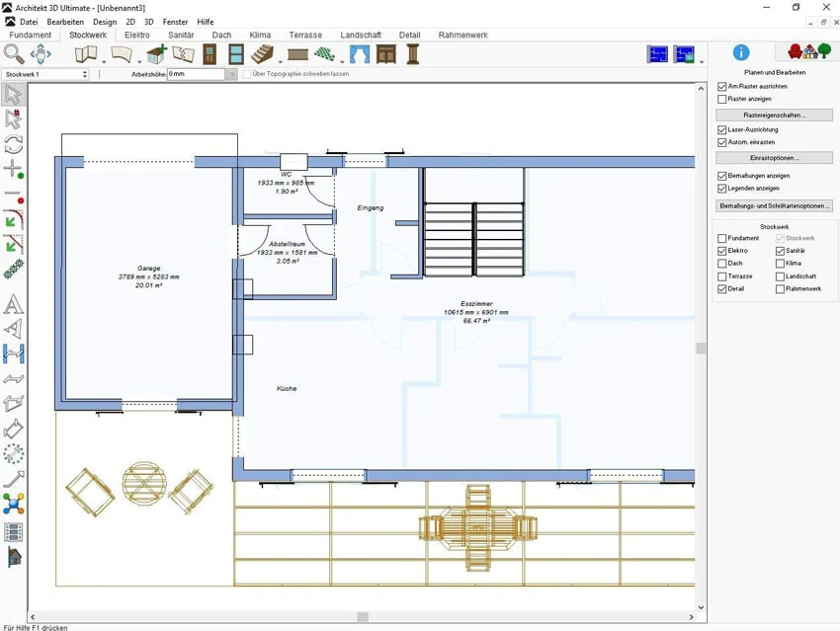This screenshot has height=631, width=840.
Task: Click the vertical scrollbar thumb
Action: click(x=701, y=349)
